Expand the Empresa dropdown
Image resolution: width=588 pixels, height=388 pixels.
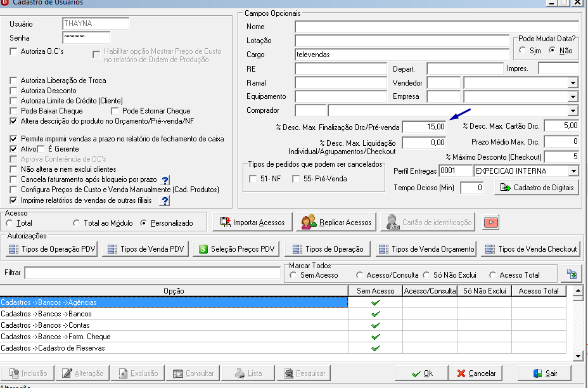573,97
